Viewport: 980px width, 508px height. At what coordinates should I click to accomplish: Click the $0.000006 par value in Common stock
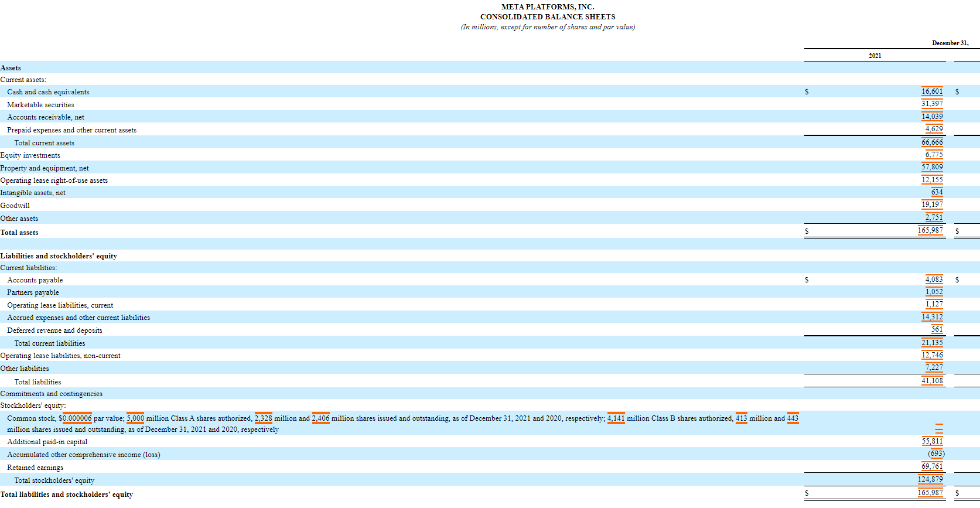click(x=77, y=418)
